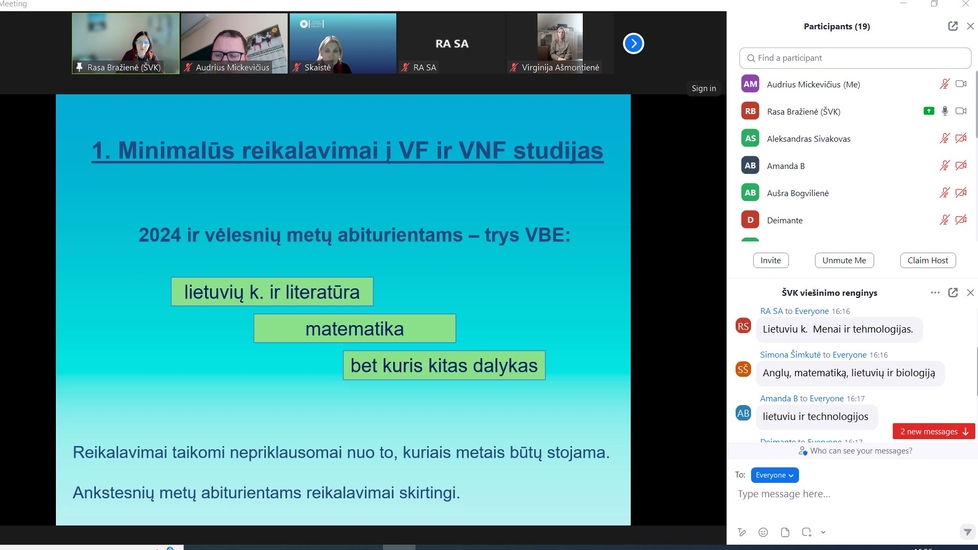Image resolution: width=978 pixels, height=550 pixels.
Task: Click the AM avatar of Audrius Mickevičius
Action: (x=750, y=84)
